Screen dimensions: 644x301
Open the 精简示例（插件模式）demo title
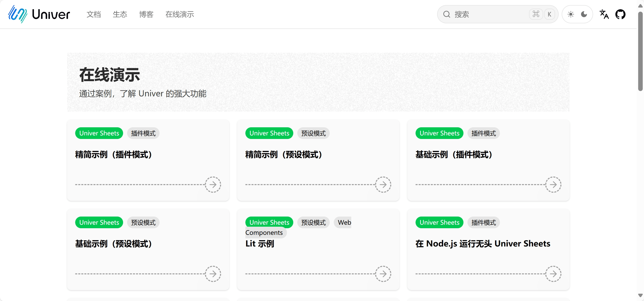[113, 154]
